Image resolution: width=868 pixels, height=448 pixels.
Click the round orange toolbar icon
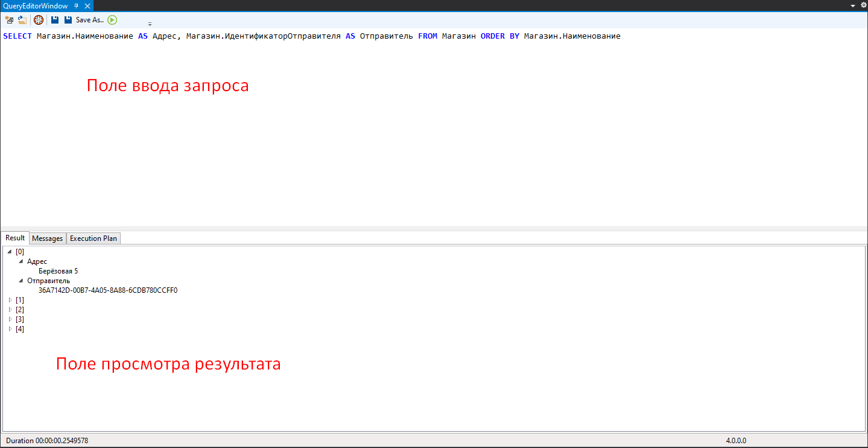(39, 20)
